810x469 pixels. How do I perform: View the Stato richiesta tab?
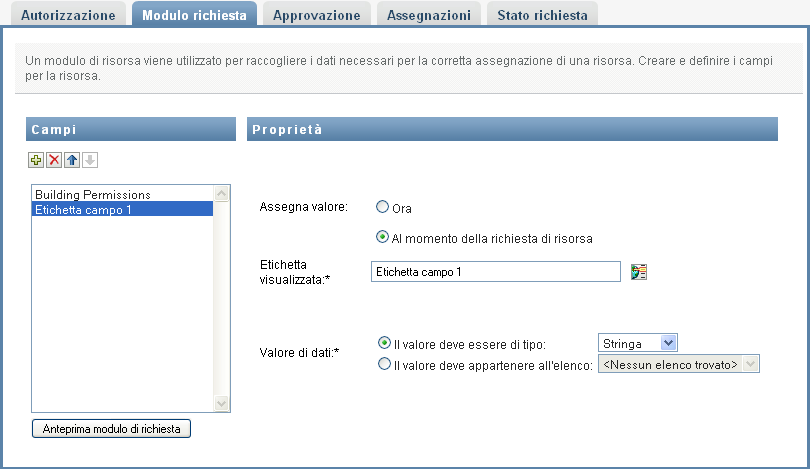(x=541, y=15)
